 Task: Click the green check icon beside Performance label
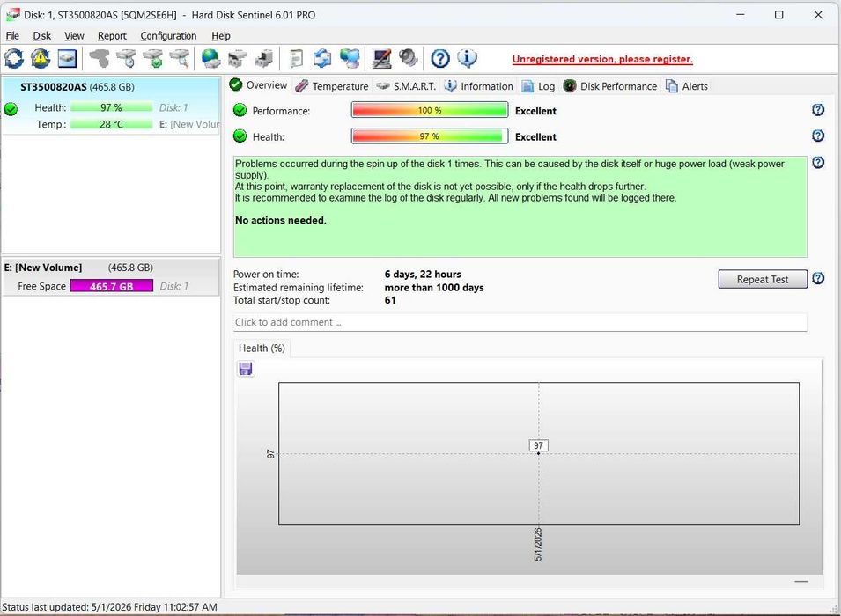click(x=240, y=111)
